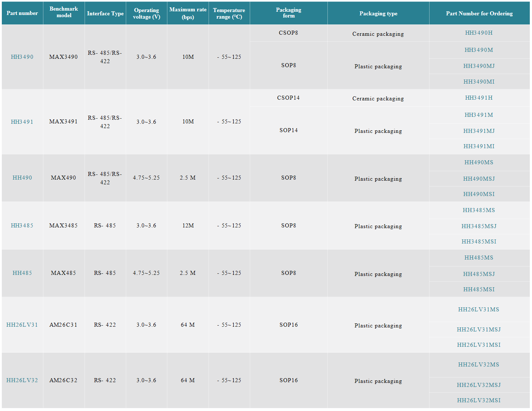Click 2.5 M rate cell in HH490 row
This screenshot has width=532, height=411.
(x=188, y=178)
